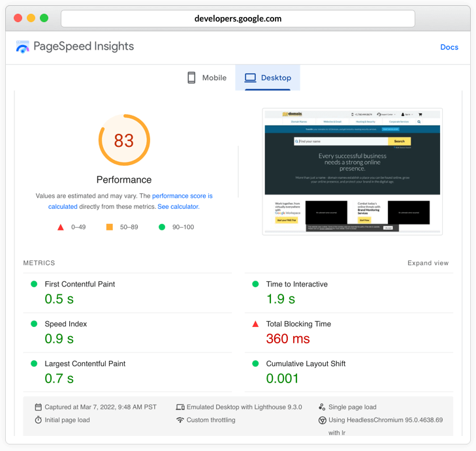Click the 'Custom throttling' text
476x451 pixels.
[x=211, y=420]
